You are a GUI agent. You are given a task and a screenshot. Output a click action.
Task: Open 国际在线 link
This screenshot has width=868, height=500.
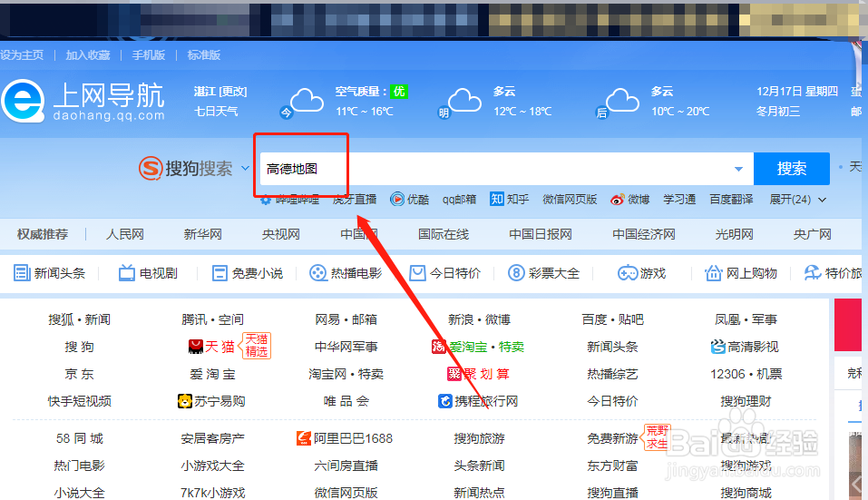click(444, 234)
